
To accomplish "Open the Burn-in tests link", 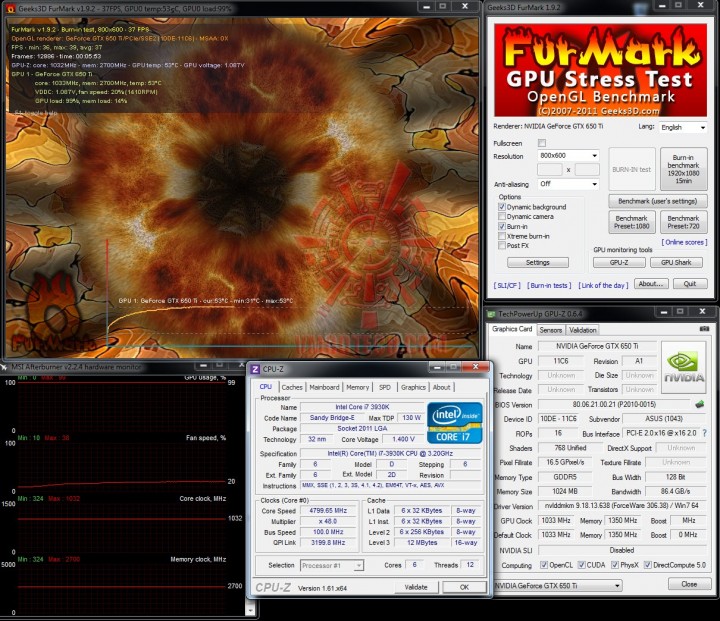I will (549, 285).
